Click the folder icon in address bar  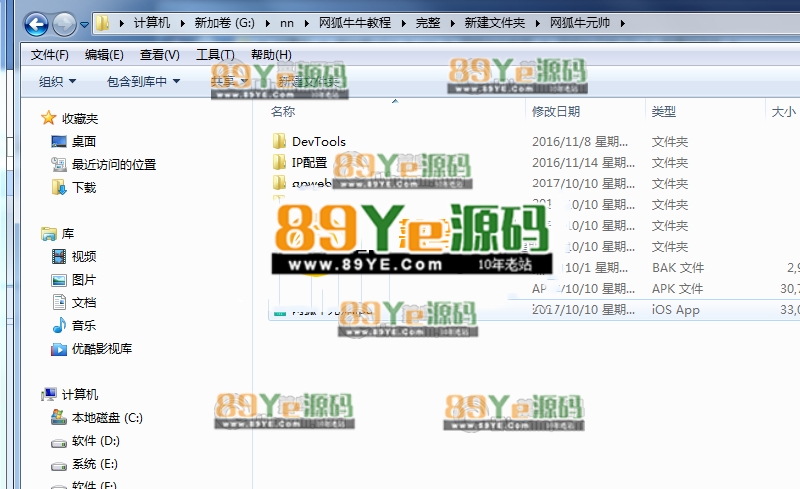[x=103, y=23]
